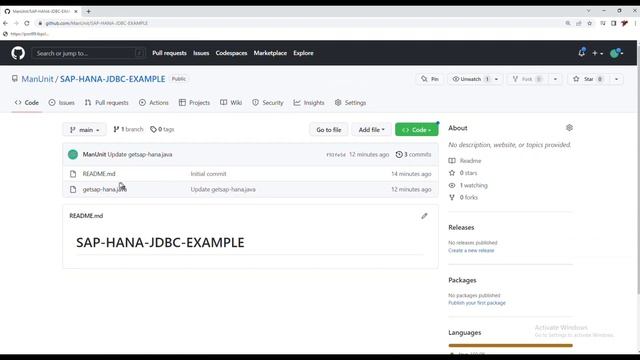Click the Readme link in About
640x360 pixels.
coord(465,161)
